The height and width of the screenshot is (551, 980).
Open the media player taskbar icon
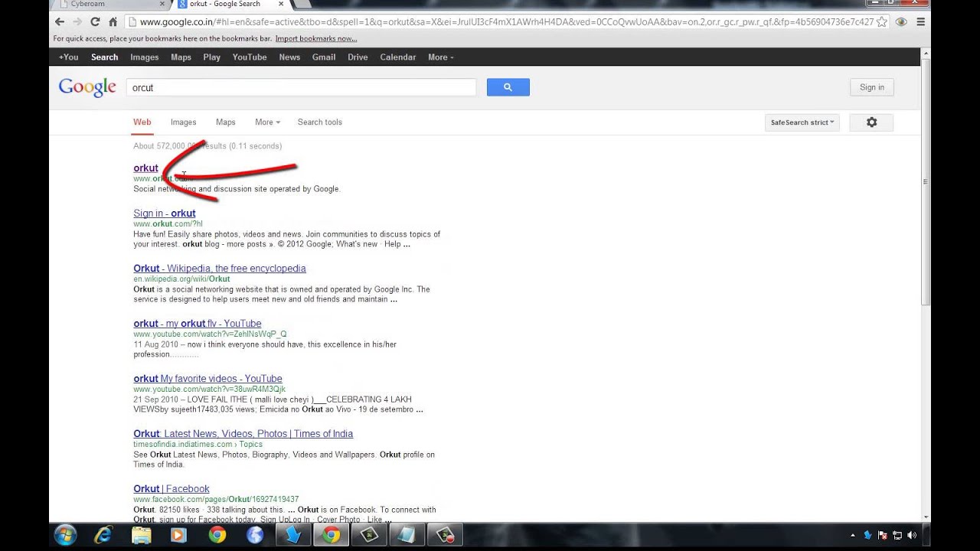click(x=178, y=535)
